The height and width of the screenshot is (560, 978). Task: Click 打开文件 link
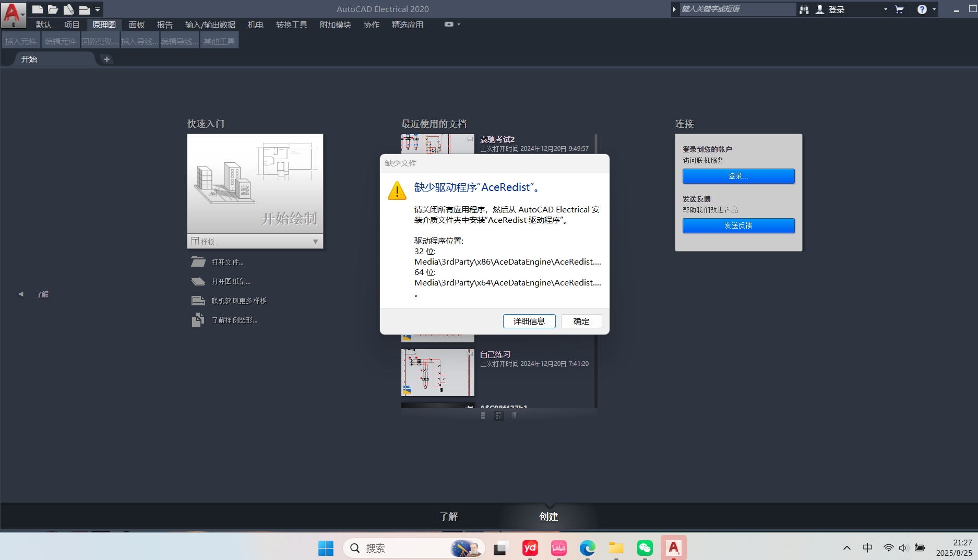click(228, 262)
